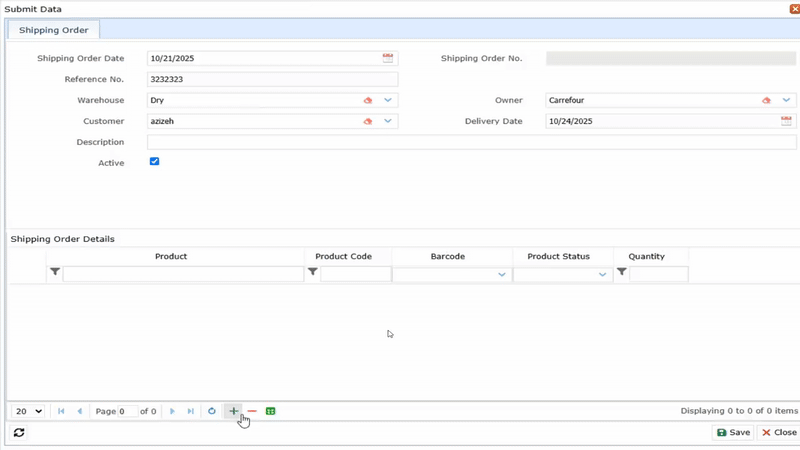
Task: Select the Shipping Order tab
Action: (x=54, y=30)
